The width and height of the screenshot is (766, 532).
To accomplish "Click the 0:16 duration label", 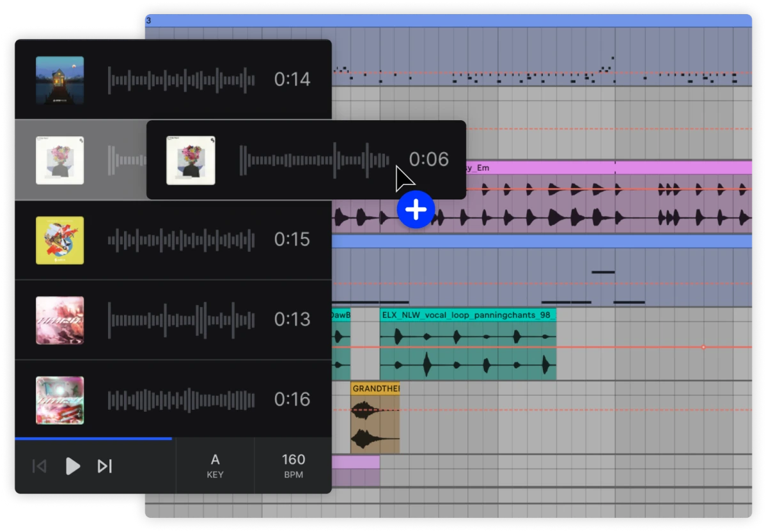I will [x=292, y=400].
